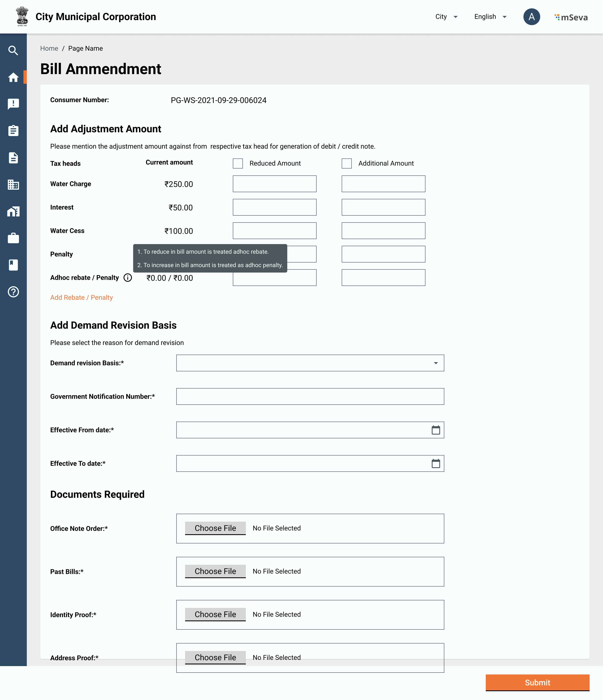Open the Home icon in sidebar

(13, 77)
